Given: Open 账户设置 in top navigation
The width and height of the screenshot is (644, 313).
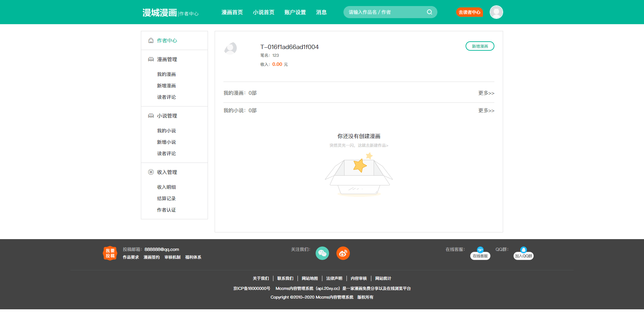Looking at the screenshot, I should (295, 12).
